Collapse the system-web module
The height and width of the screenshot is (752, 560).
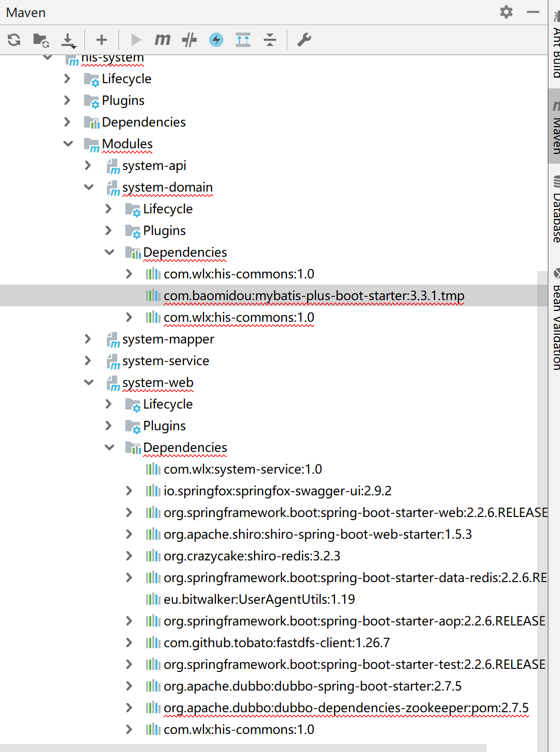[x=89, y=382]
